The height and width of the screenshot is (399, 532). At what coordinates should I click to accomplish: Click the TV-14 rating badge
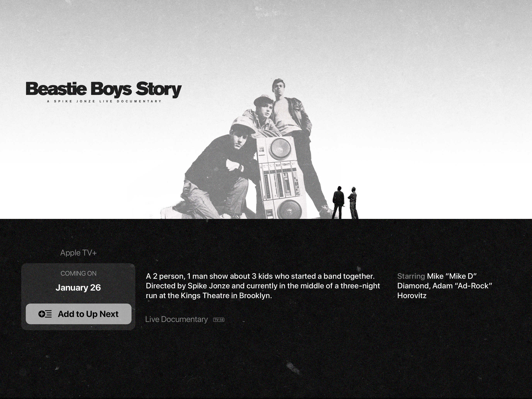point(219,320)
